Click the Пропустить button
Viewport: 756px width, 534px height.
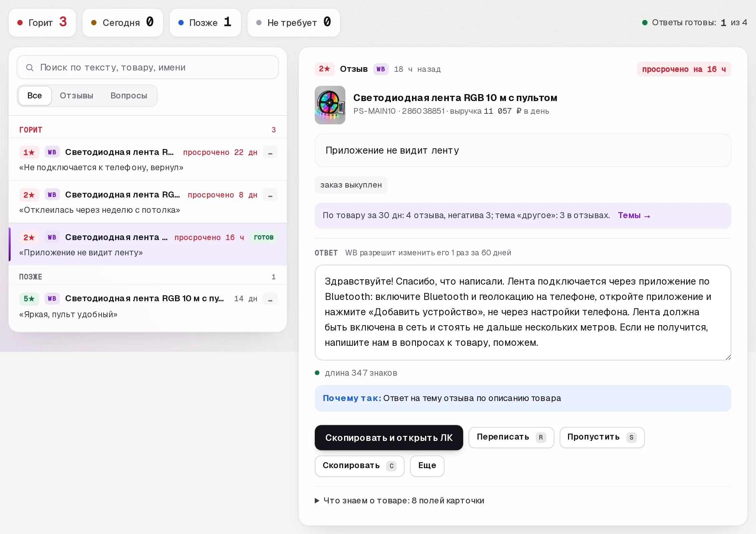click(602, 437)
